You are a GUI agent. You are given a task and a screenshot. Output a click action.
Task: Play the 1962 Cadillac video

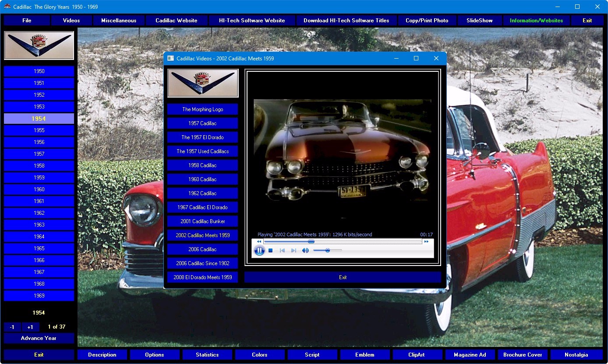(203, 193)
